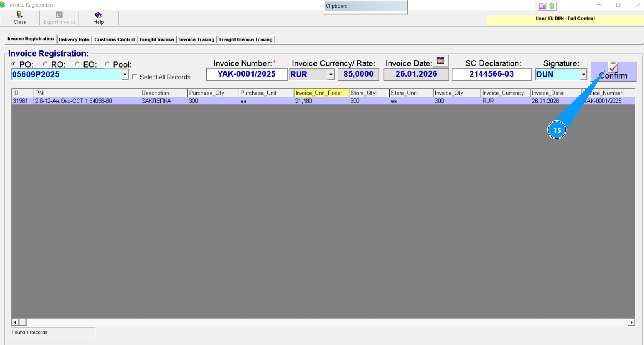644x345 pixels.
Task: Click the Purchase_Unit column header
Action: coord(266,93)
